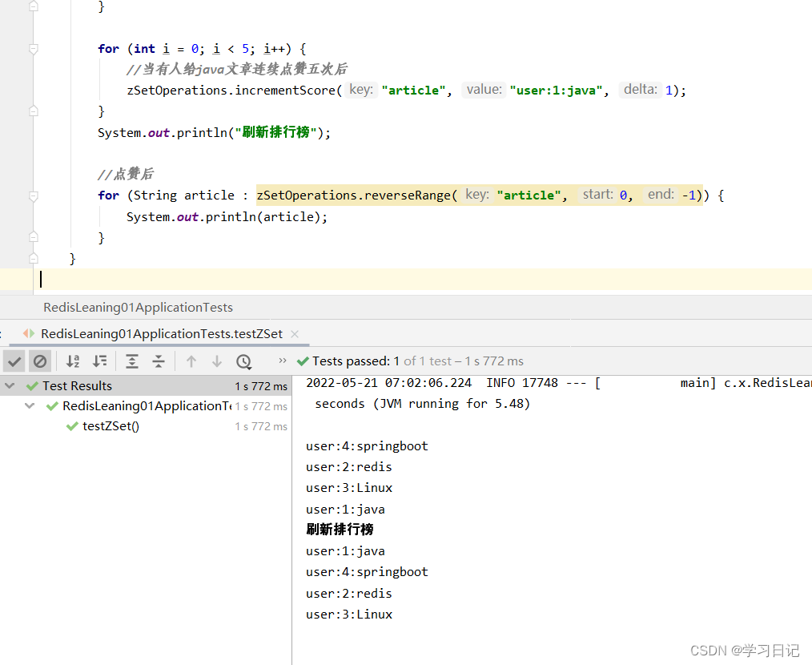This screenshot has width=812, height=665.
Task: Click zSetOperations.incrementScore in the code
Action: [x=231, y=91]
